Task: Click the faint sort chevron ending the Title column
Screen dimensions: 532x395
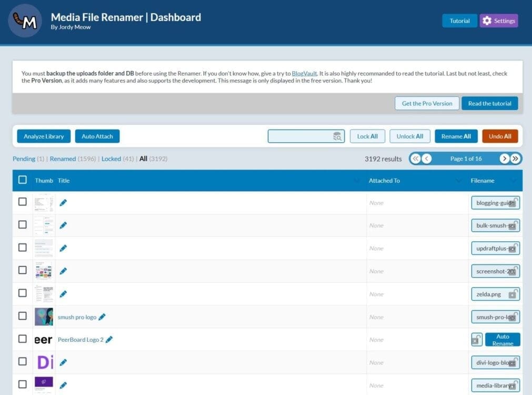Action: pos(357,181)
